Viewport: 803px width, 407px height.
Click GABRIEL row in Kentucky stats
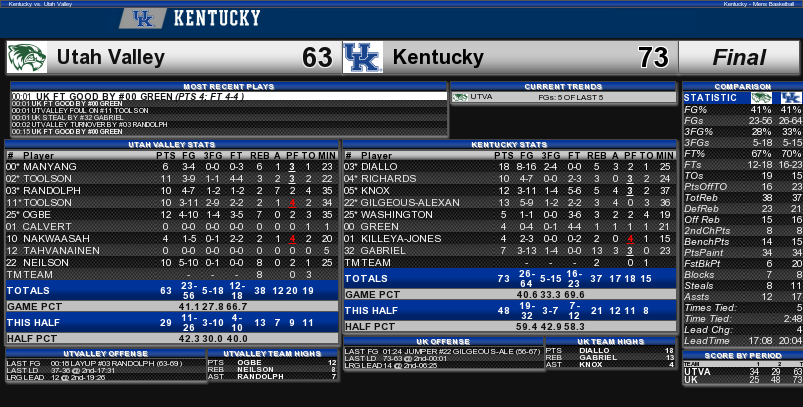coord(510,250)
